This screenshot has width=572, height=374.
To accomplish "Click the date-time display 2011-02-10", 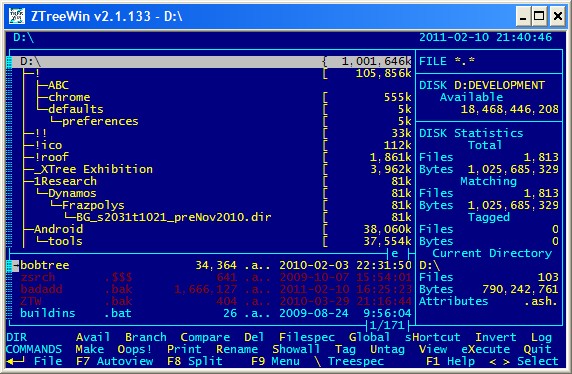I will pyautogui.click(x=485, y=37).
